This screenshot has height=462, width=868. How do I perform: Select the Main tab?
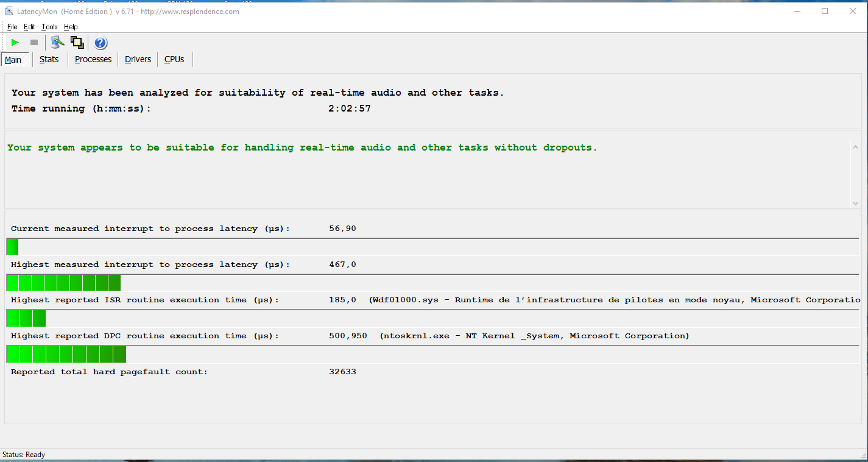tap(13, 60)
